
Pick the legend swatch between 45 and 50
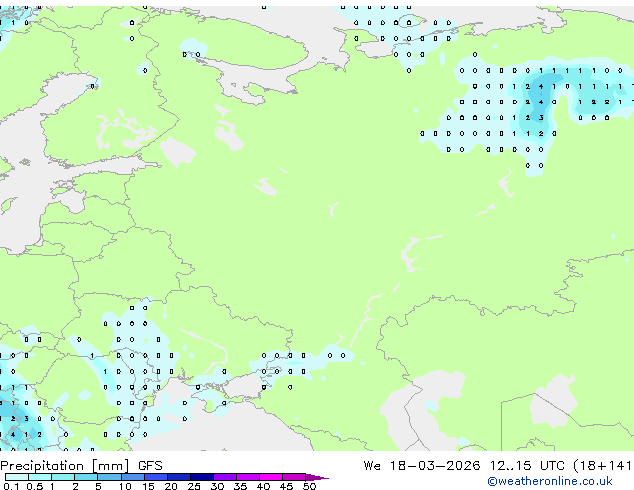[x=294, y=477]
